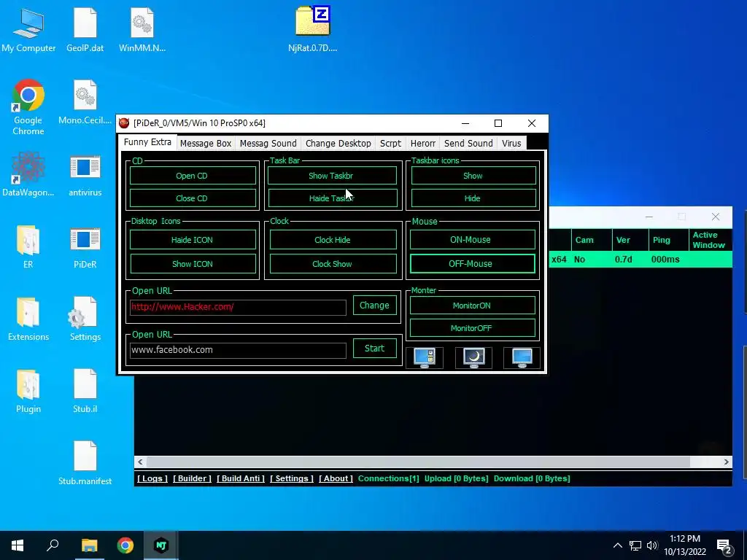Image resolution: width=747 pixels, height=560 pixels.
Task: Expand hidden system tray icons chevron
Action: 617,545
